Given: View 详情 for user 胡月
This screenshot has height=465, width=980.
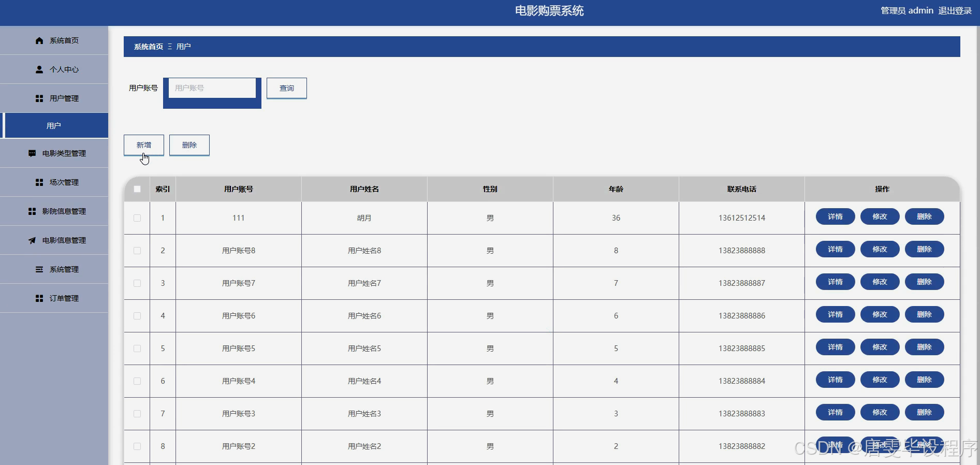Looking at the screenshot, I should 836,216.
